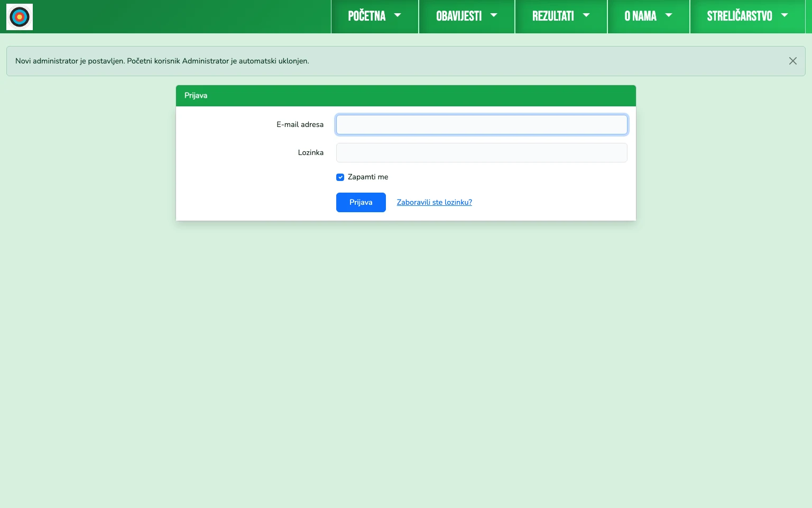Screen dimensions: 812x508
Task: Open the POČETNA dropdown menu
Action: click(x=375, y=16)
